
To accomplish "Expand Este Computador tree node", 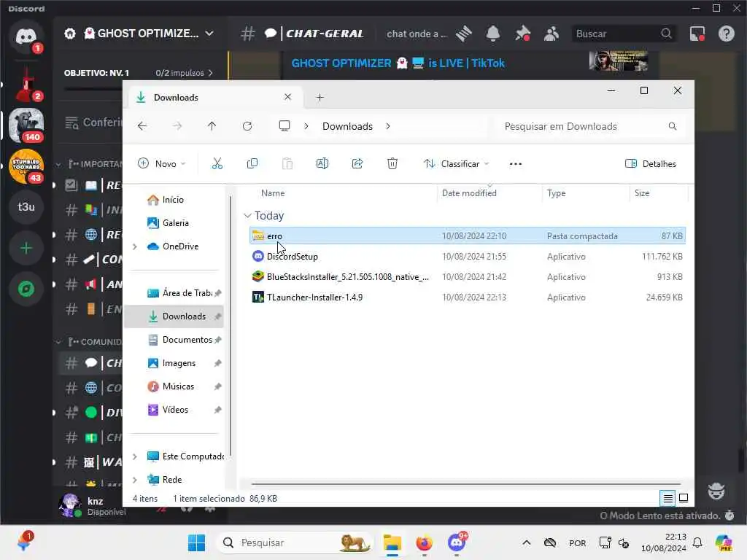I will (135, 456).
